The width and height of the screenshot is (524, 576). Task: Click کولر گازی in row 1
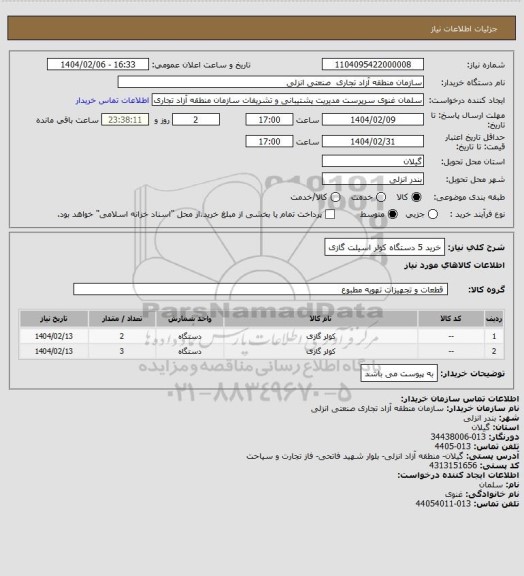pos(320,336)
